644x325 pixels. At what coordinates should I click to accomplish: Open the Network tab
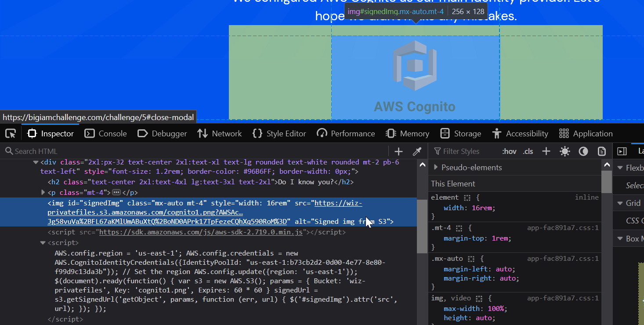[x=219, y=133]
